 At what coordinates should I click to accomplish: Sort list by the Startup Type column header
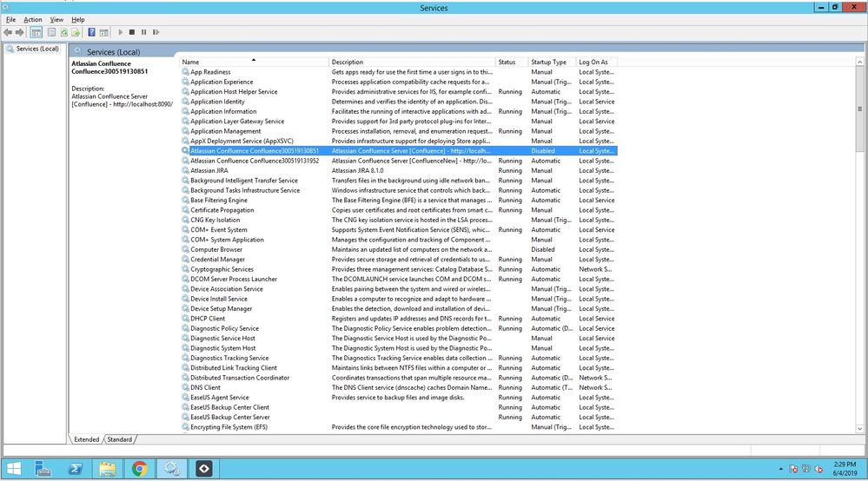pos(552,62)
